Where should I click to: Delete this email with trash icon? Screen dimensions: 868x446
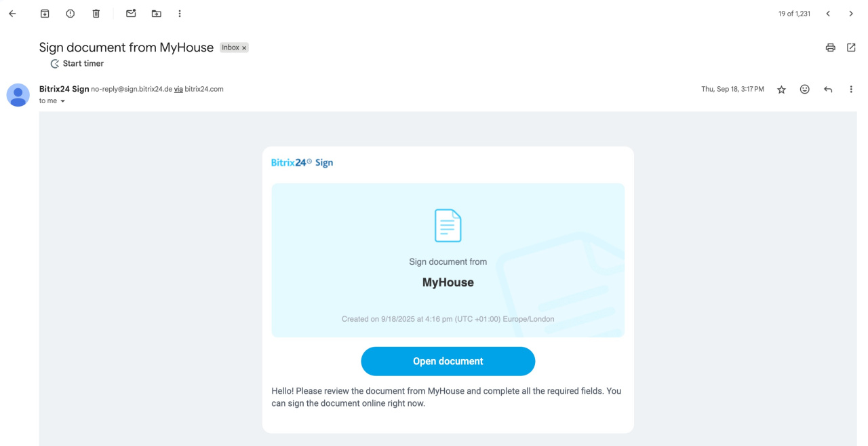(96, 14)
